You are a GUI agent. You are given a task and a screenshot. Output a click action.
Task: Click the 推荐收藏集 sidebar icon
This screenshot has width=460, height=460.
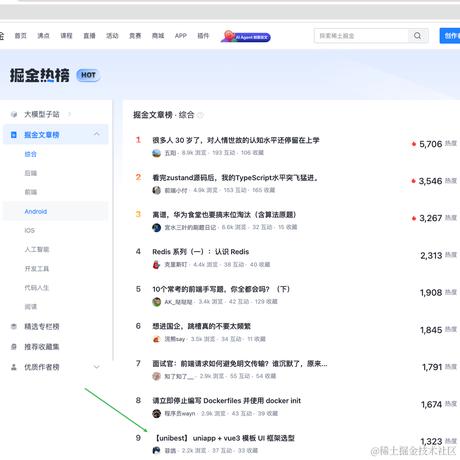coord(14,347)
